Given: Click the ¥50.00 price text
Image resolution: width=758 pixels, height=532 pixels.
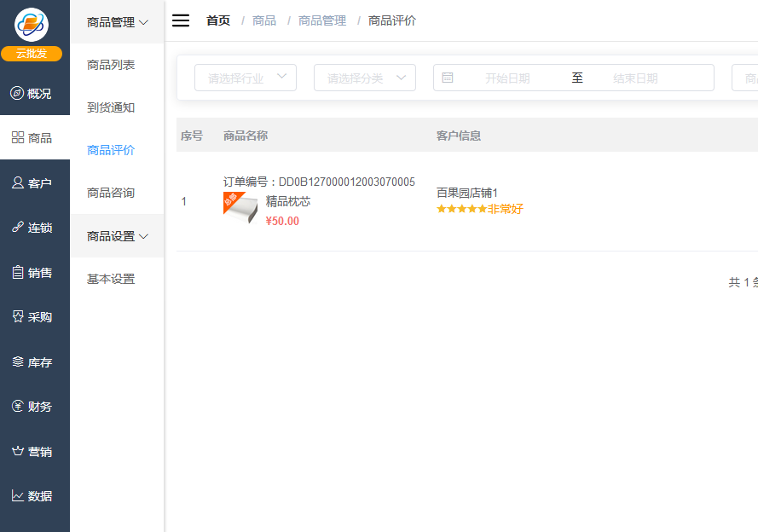Looking at the screenshot, I should 282,221.
